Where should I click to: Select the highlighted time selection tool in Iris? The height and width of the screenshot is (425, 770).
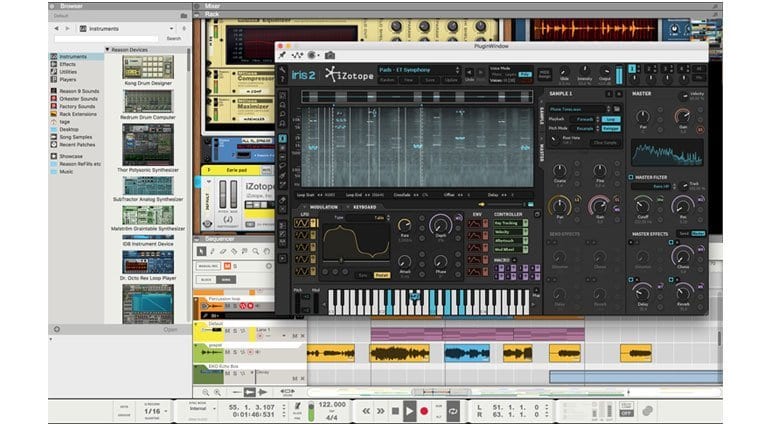pos(283,139)
